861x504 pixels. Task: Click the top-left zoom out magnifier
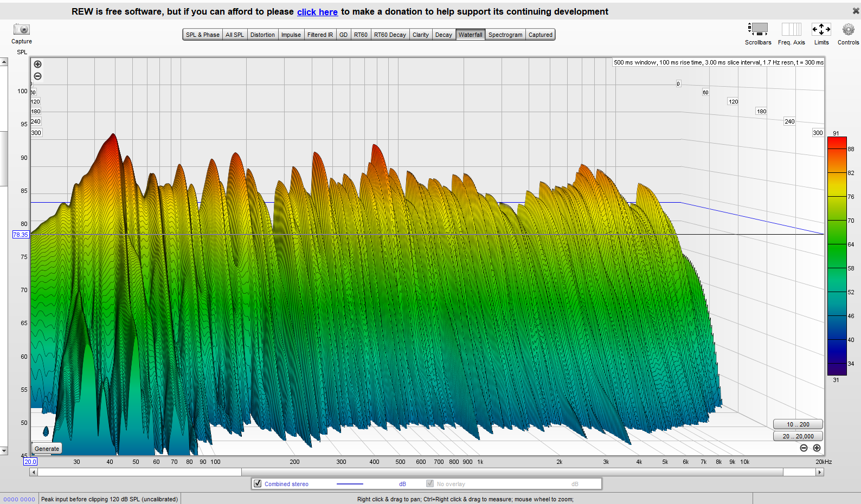point(38,76)
